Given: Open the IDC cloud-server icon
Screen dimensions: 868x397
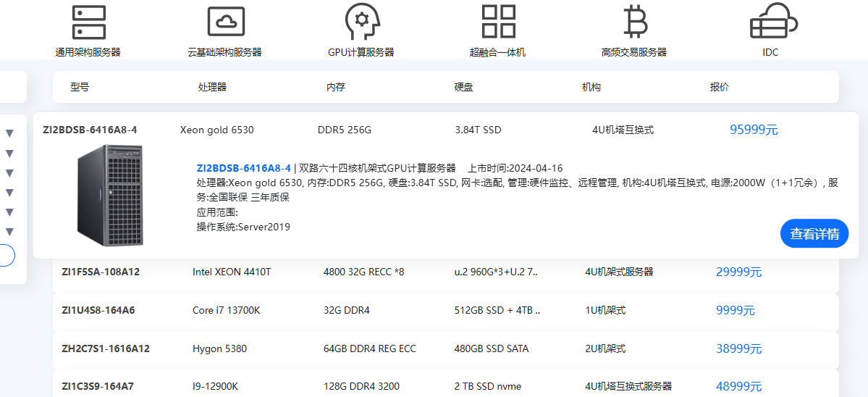Looking at the screenshot, I should 773,22.
